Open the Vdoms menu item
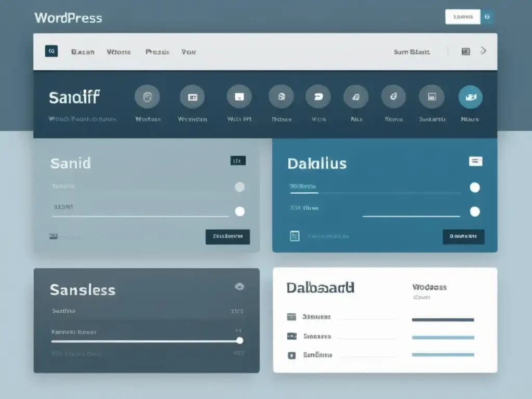Screen dimensions: 532x399 (119, 52)
